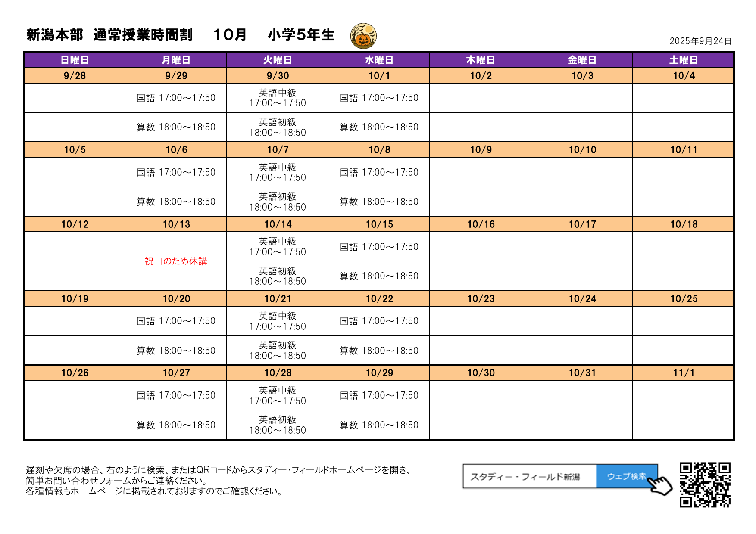Select the 月曜日 column header

pyautogui.click(x=176, y=60)
